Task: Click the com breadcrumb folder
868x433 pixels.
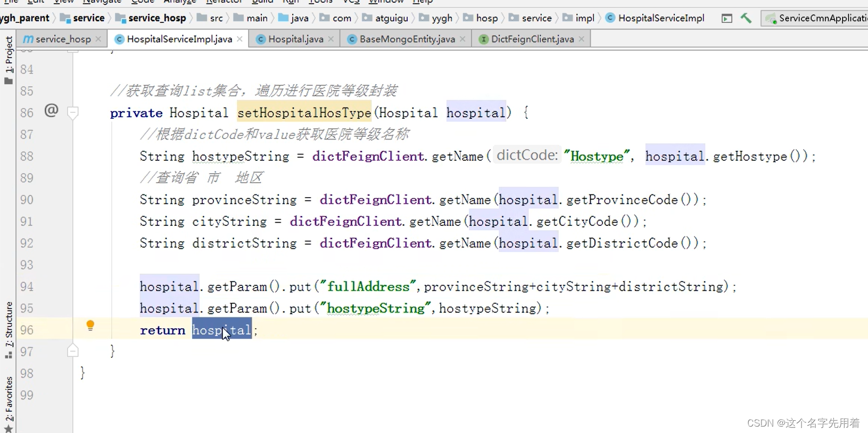Action: click(335, 18)
